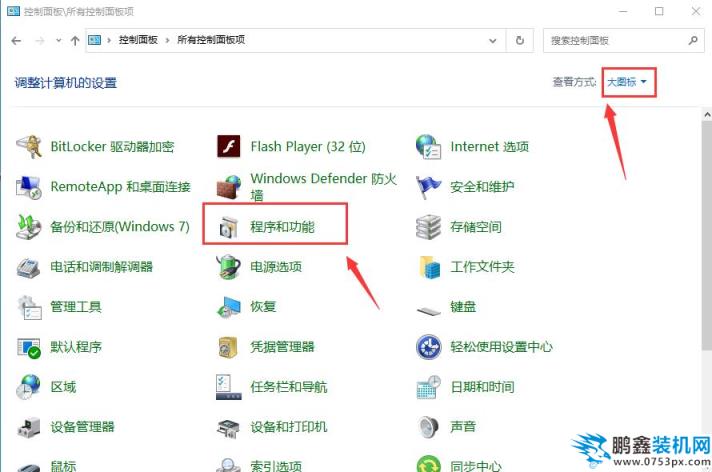Open the 电源选项 link
The image size is (712, 472).
(x=276, y=267)
